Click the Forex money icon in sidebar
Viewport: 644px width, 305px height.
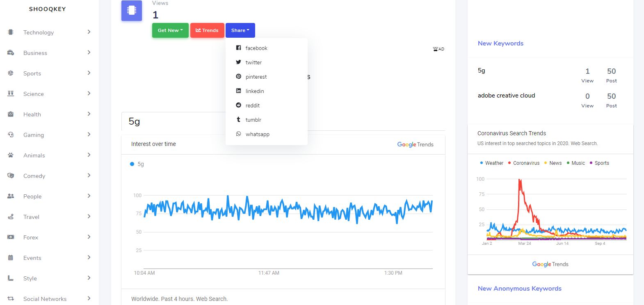tap(11, 237)
